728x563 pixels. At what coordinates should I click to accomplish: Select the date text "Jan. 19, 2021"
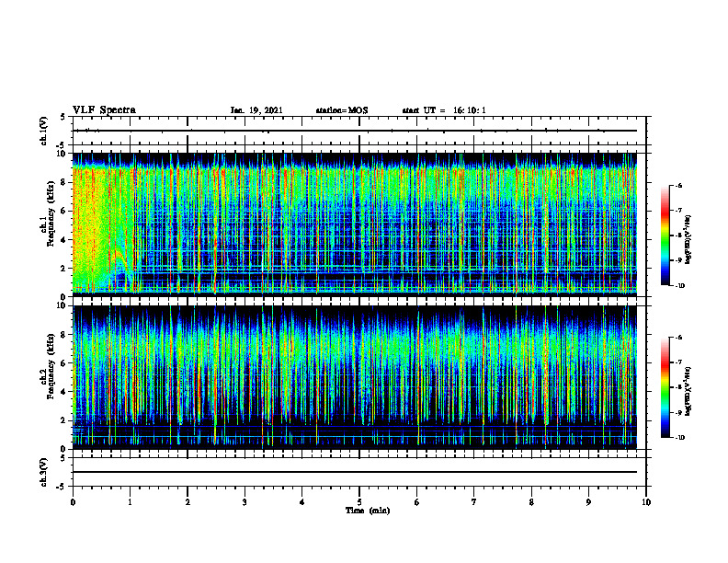256,110
